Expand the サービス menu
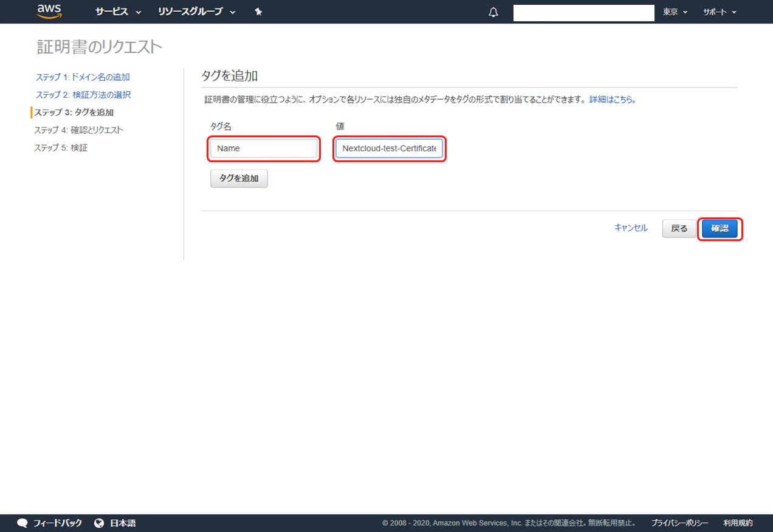 [118, 12]
